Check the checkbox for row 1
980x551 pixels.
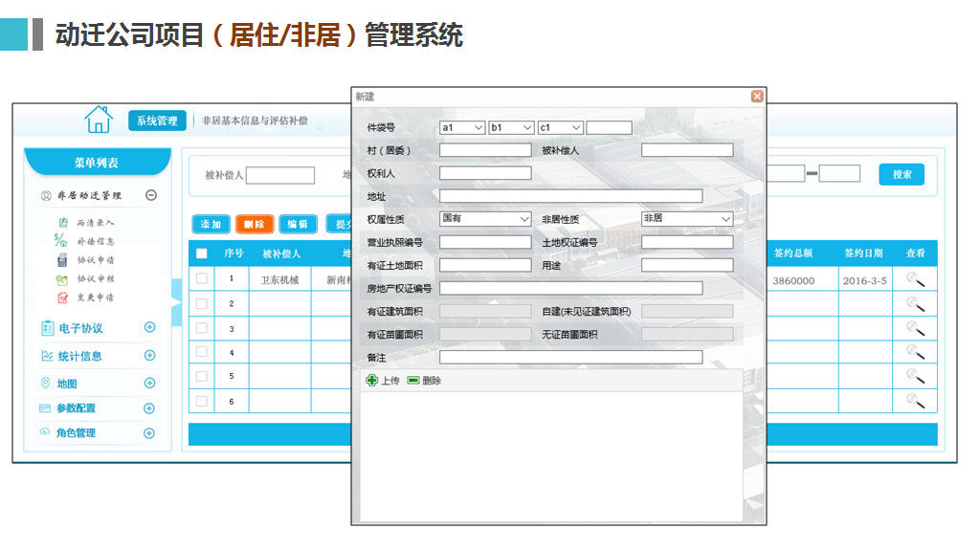point(201,279)
